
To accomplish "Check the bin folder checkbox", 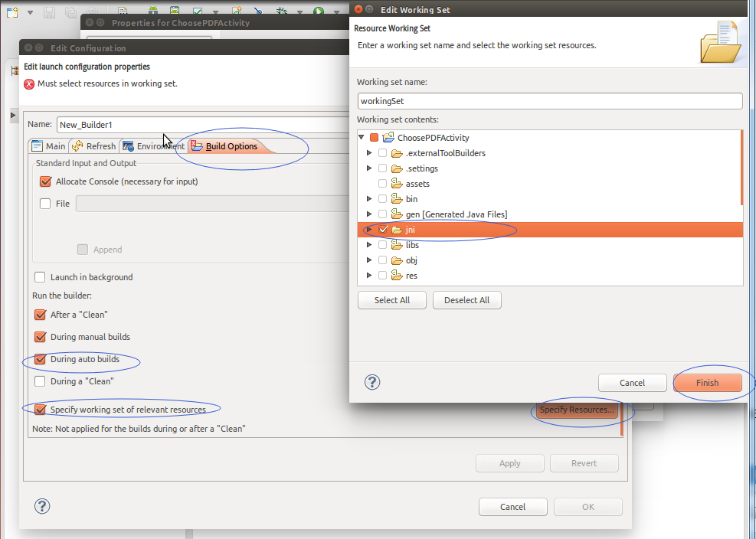I will point(382,198).
